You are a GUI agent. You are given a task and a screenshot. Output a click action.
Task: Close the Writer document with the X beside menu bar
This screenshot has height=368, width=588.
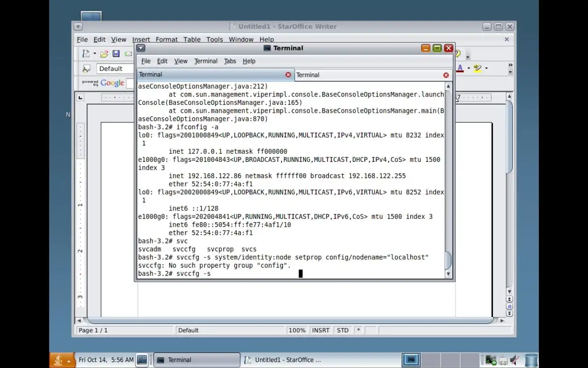pos(507,40)
